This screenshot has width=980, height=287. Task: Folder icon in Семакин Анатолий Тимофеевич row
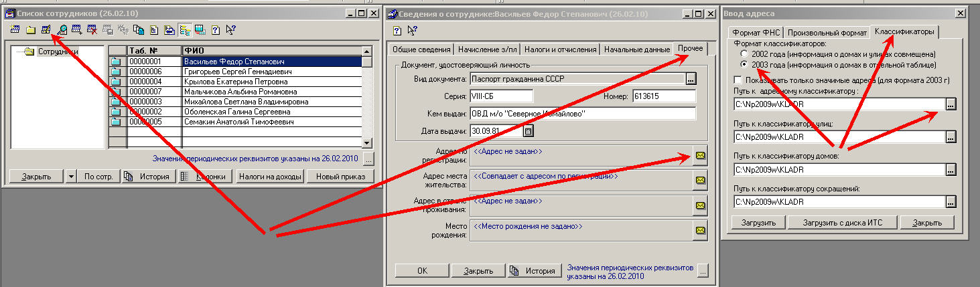tap(117, 122)
